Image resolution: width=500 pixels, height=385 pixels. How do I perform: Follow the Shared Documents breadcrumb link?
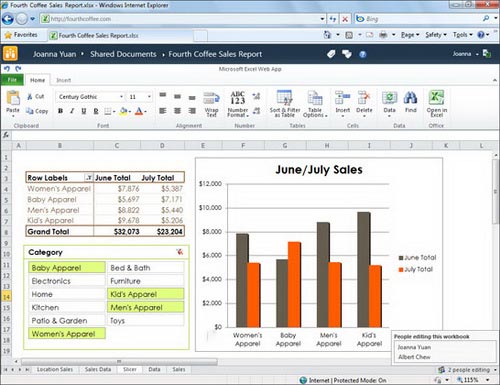123,54
